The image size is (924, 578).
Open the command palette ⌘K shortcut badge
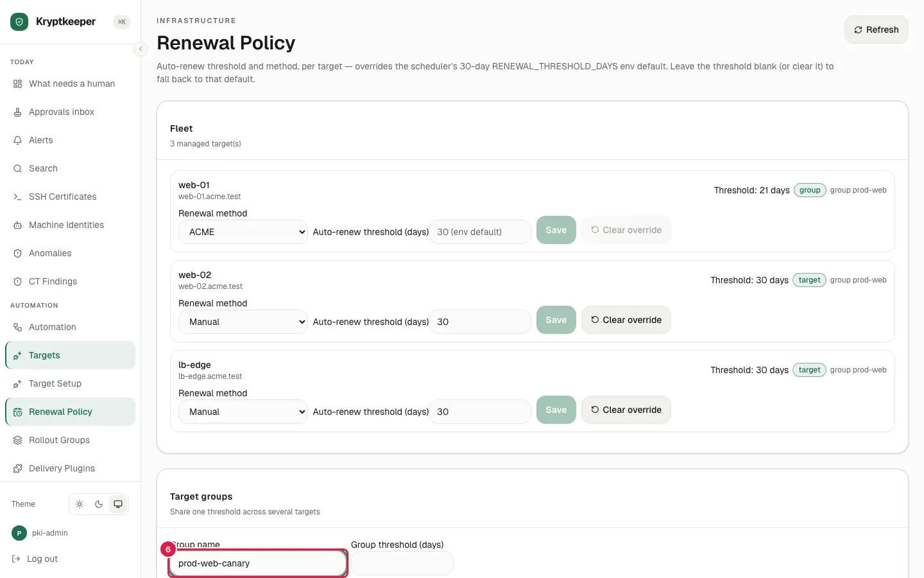pyautogui.click(x=122, y=22)
